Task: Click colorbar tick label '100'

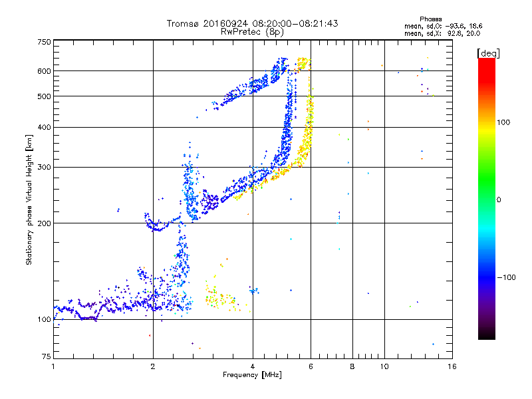Action: click(503, 122)
